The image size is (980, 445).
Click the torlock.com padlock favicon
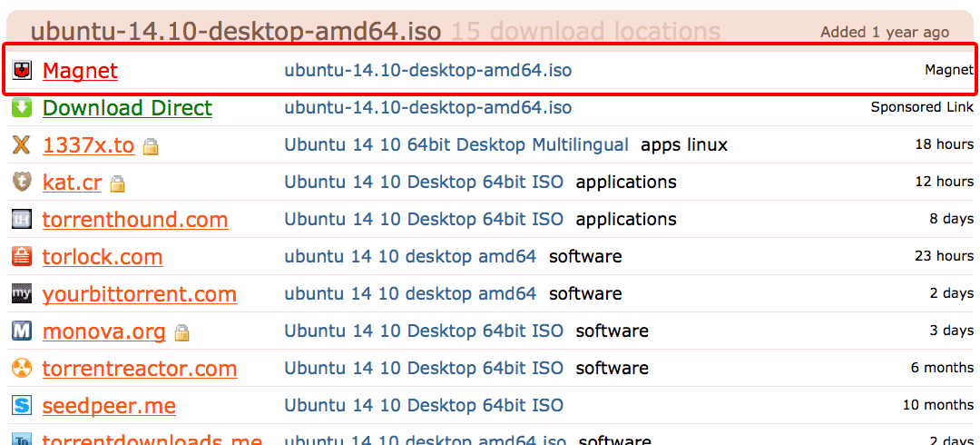(x=22, y=257)
